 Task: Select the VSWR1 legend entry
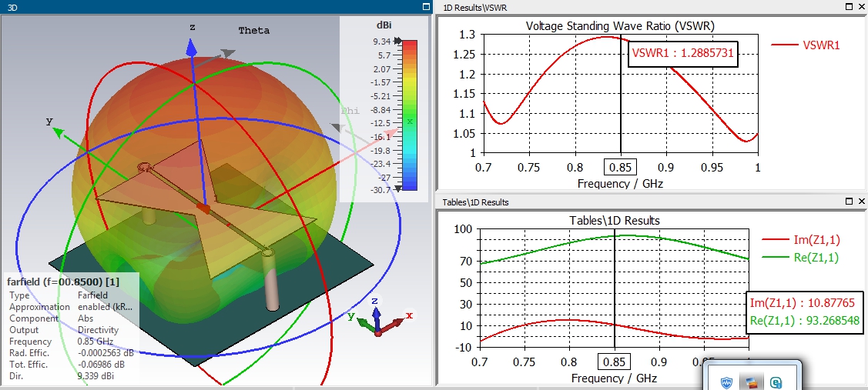pyautogui.click(x=806, y=45)
